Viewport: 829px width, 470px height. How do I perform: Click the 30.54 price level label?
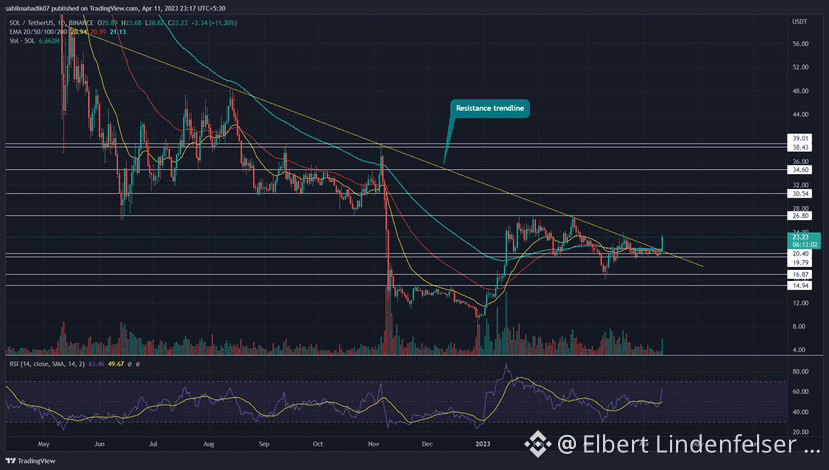(x=800, y=193)
